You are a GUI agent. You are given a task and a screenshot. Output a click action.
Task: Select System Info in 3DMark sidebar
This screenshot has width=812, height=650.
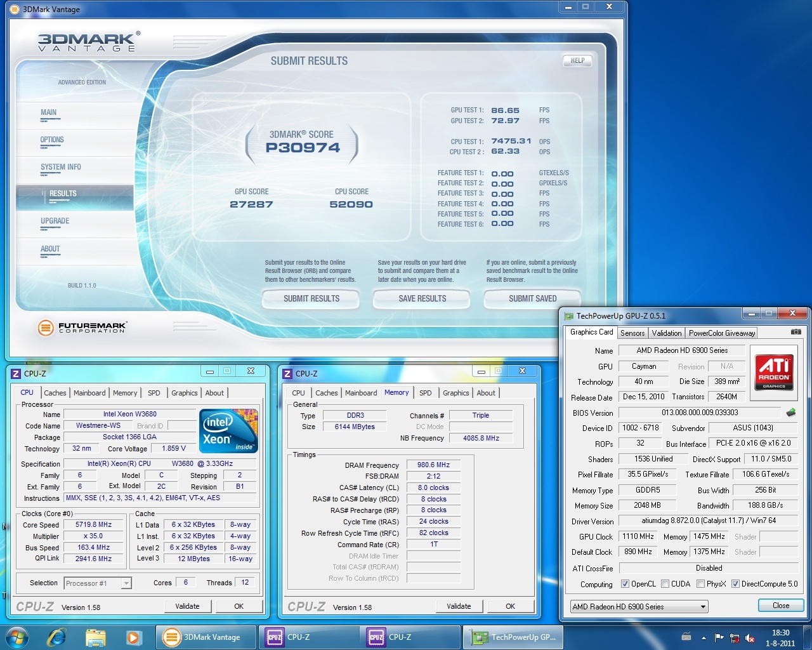61,167
